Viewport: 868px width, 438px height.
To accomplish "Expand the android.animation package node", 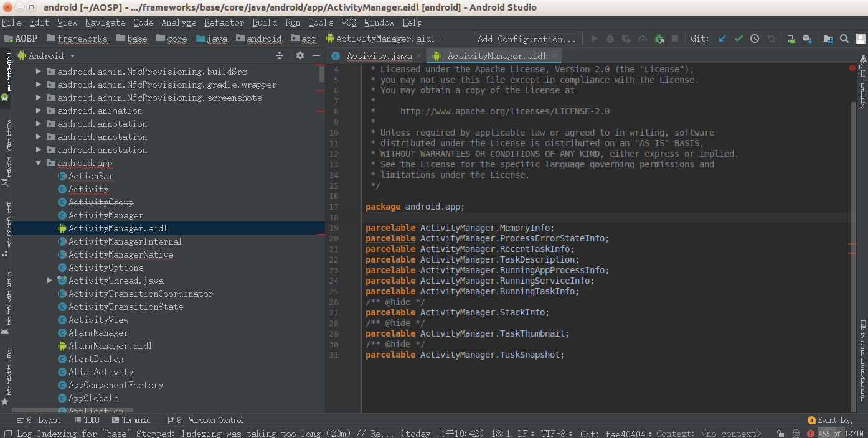I will click(39, 111).
